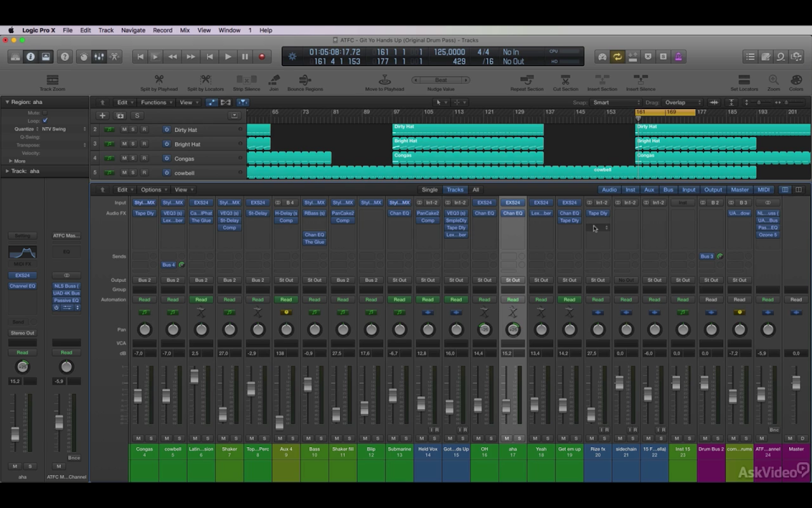
Task: Toggle the Mixer button in control bar
Action: 99,57
